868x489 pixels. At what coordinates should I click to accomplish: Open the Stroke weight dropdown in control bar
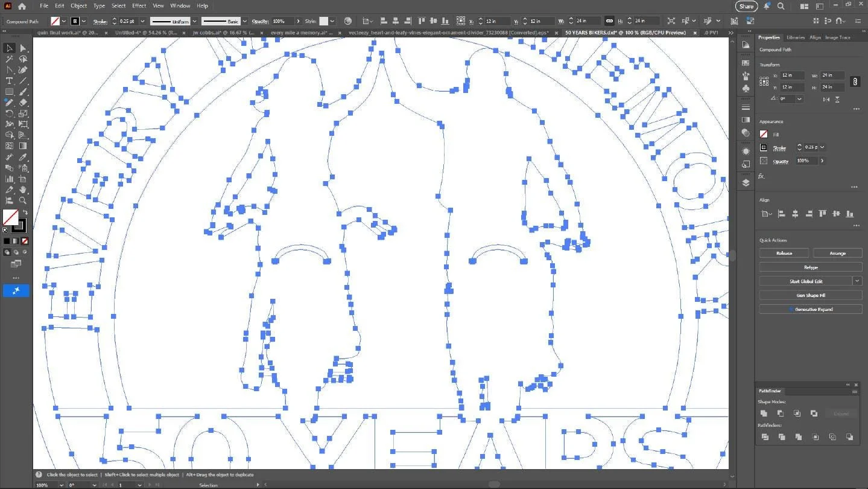[x=143, y=21]
